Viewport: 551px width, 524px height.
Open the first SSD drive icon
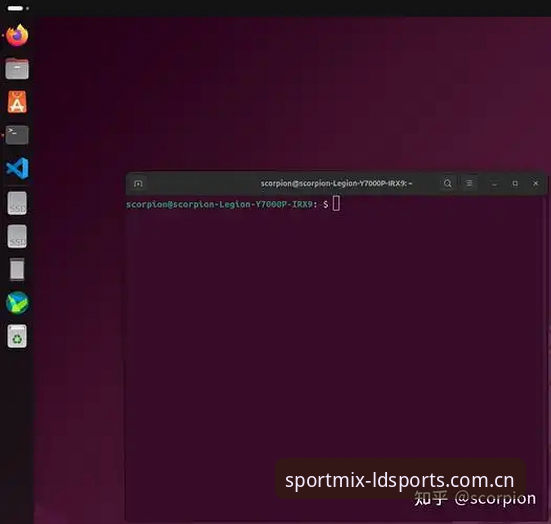point(17,203)
